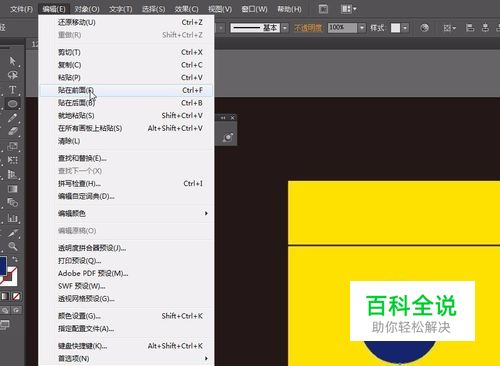Click the horizontal align left icon

point(470,28)
